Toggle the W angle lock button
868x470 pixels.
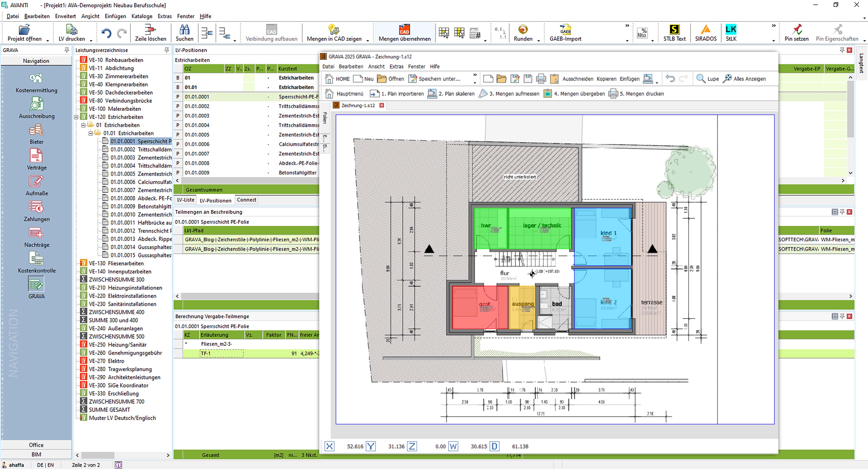click(x=453, y=446)
